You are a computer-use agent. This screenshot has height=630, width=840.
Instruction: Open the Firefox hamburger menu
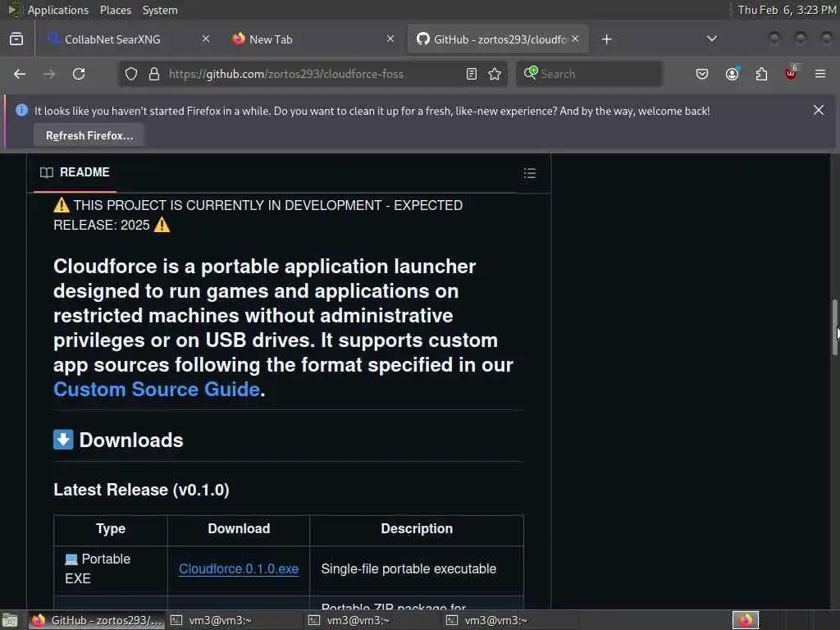(820, 74)
